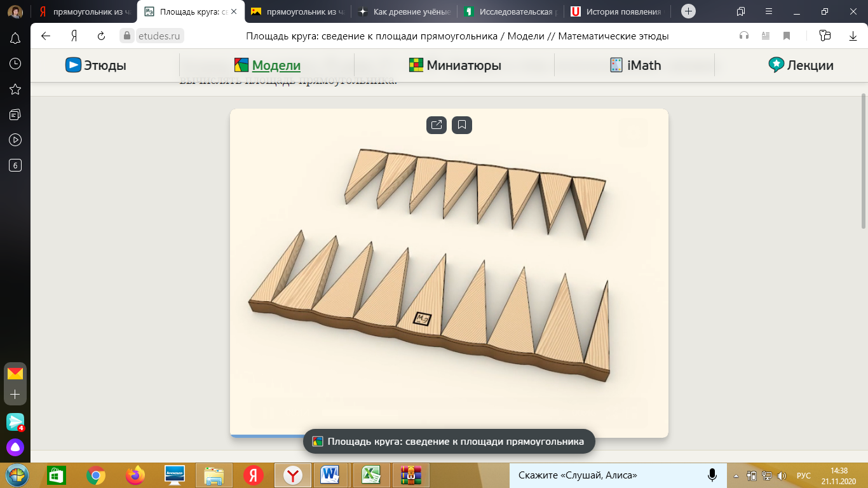
Task: Activate Alice microphone on the taskbar
Action: click(712, 475)
